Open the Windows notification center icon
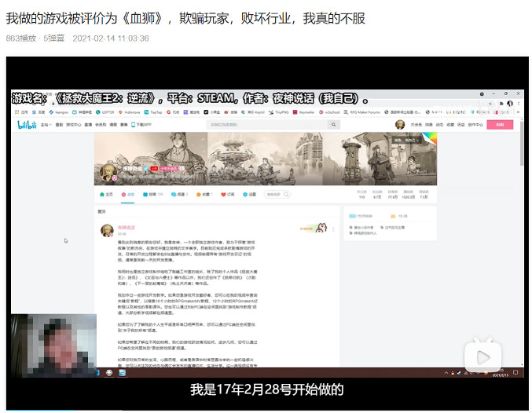This screenshot has height=413, width=532. (x=515, y=373)
